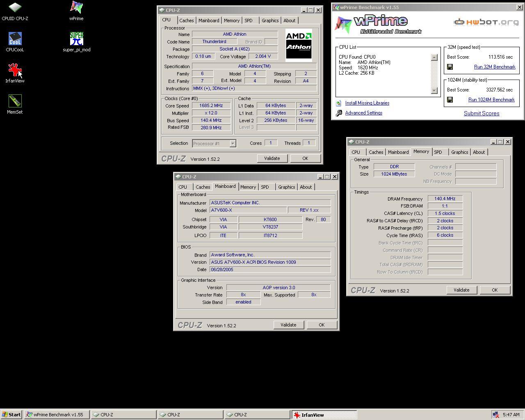Click the Side Band value enabled
Viewport: 525px width, 420px height.
coord(243,302)
